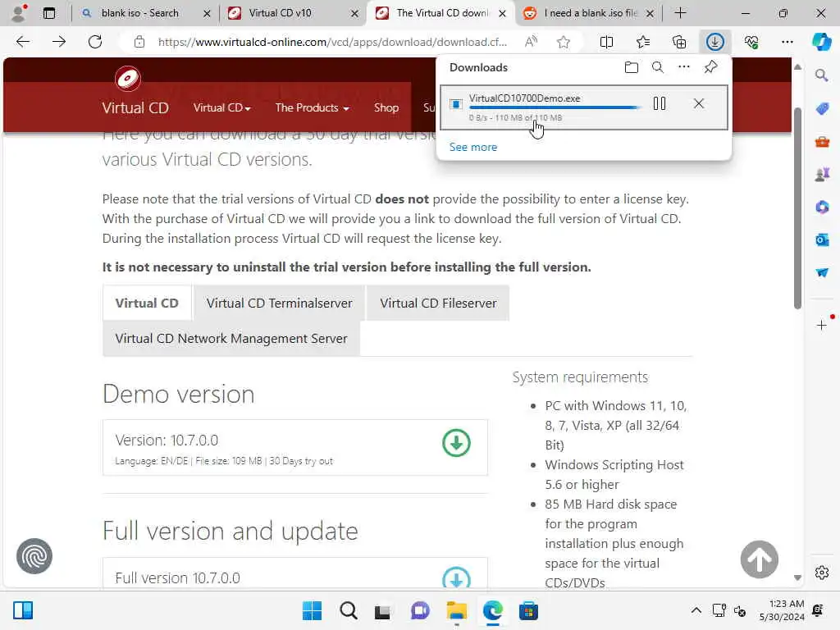Download Demo version 10.7.0.0

[x=456, y=443]
